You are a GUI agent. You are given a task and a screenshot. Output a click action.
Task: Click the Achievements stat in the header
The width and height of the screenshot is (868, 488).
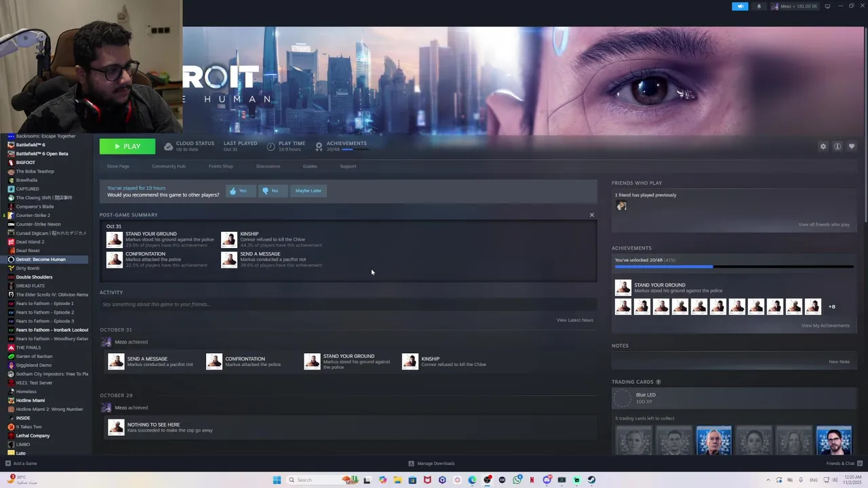click(x=341, y=146)
